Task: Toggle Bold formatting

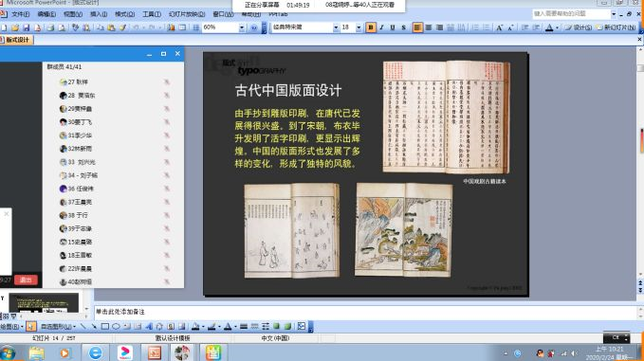Action: click(x=371, y=27)
